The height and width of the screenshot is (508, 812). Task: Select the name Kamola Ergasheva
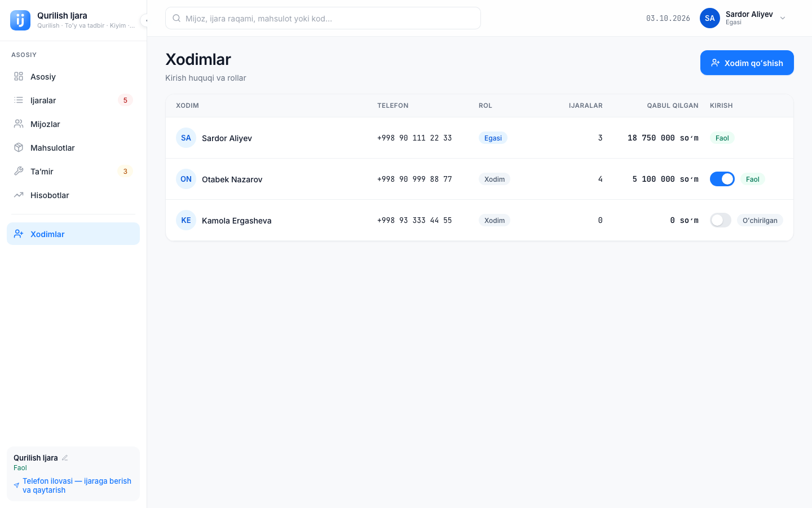236,221
